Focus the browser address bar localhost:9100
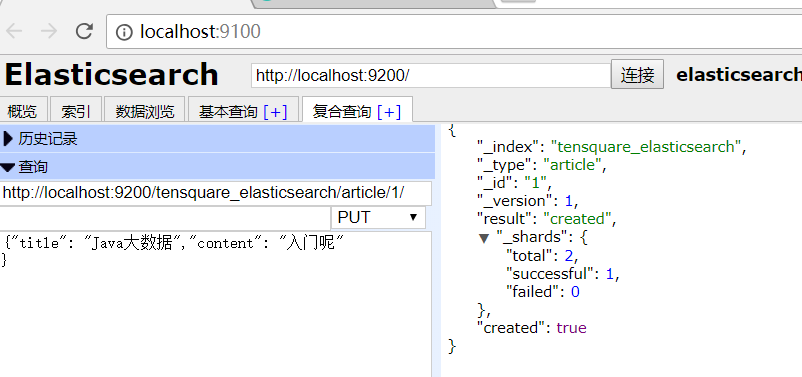The image size is (802, 377). pos(454,32)
